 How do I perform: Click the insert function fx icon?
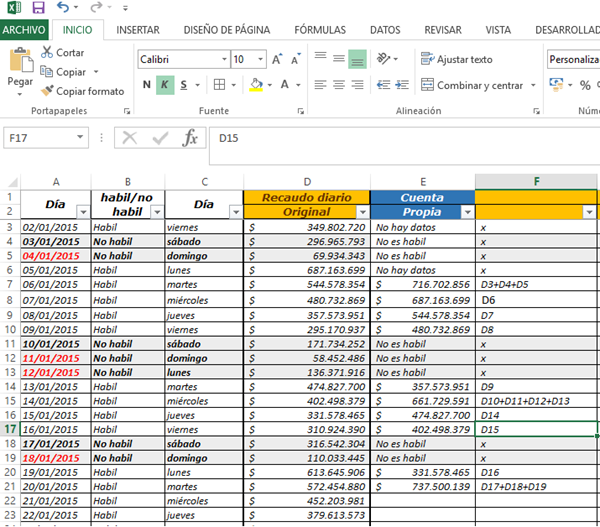point(189,138)
